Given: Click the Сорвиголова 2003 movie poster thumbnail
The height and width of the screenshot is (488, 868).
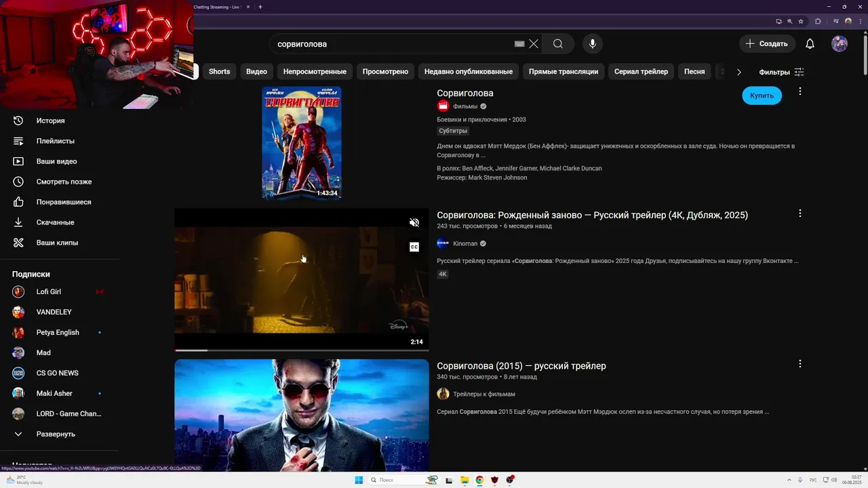Looking at the screenshot, I should coord(302,143).
